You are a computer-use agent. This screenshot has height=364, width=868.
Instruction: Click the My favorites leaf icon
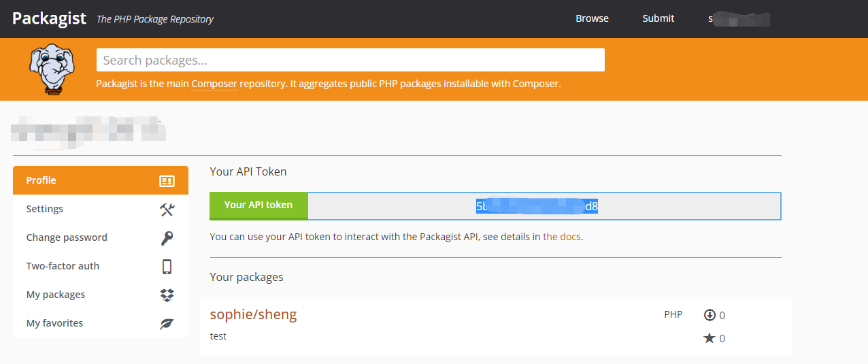[x=167, y=324]
